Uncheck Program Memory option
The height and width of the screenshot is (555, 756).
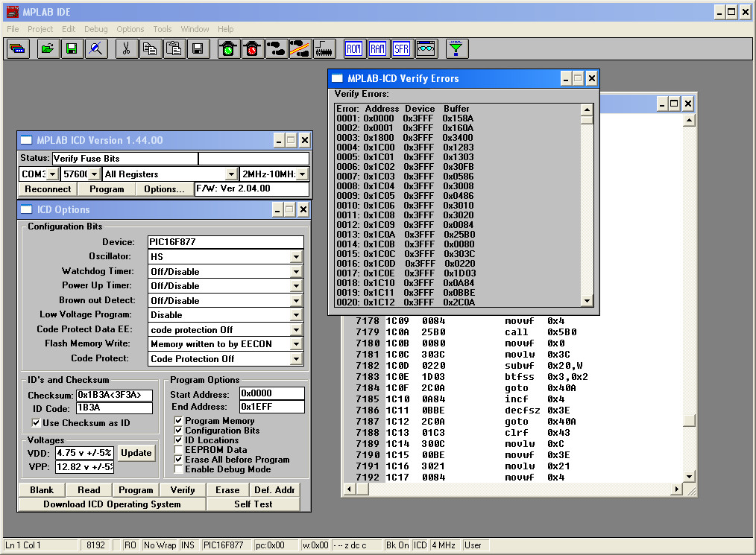(178, 421)
